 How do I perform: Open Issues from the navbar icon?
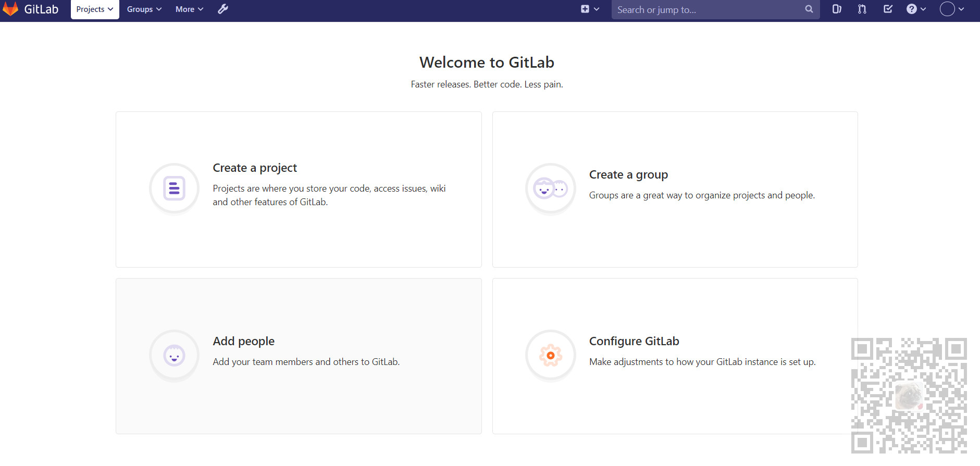tap(837, 9)
